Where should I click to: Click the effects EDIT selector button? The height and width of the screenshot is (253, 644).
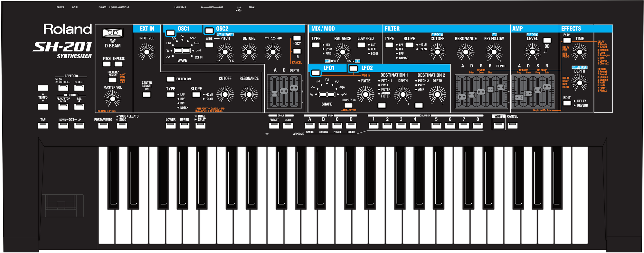point(567,103)
